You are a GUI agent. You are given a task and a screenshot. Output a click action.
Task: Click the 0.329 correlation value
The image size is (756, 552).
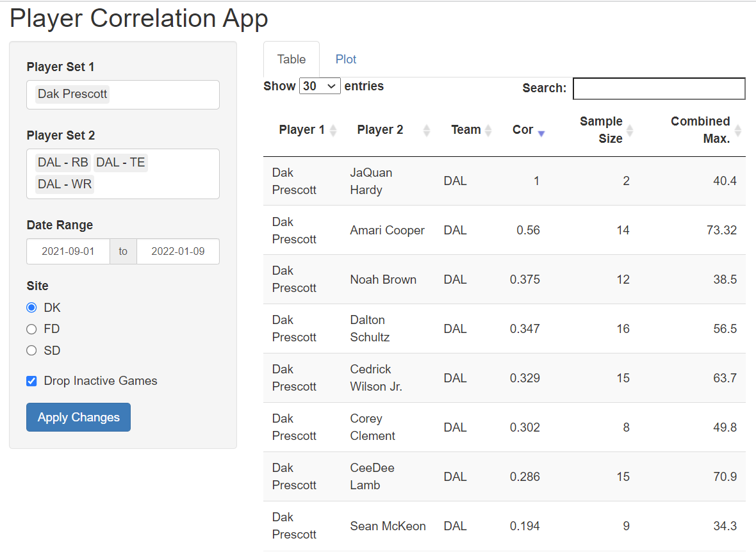525,378
